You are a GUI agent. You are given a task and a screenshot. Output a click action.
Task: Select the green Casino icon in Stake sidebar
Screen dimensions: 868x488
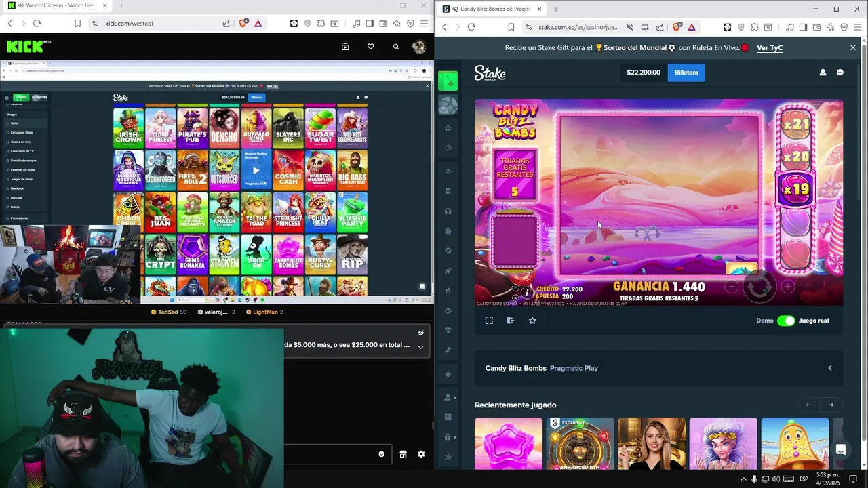click(x=448, y=81)
